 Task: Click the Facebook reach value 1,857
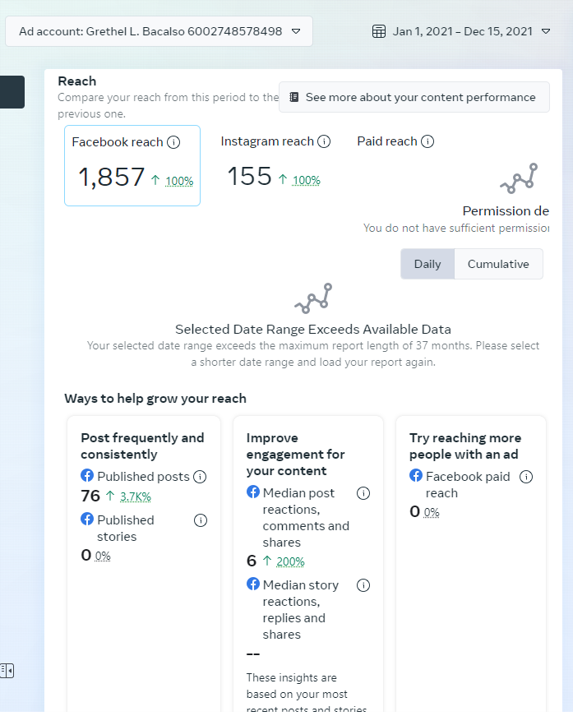click(x=112, y=177)
